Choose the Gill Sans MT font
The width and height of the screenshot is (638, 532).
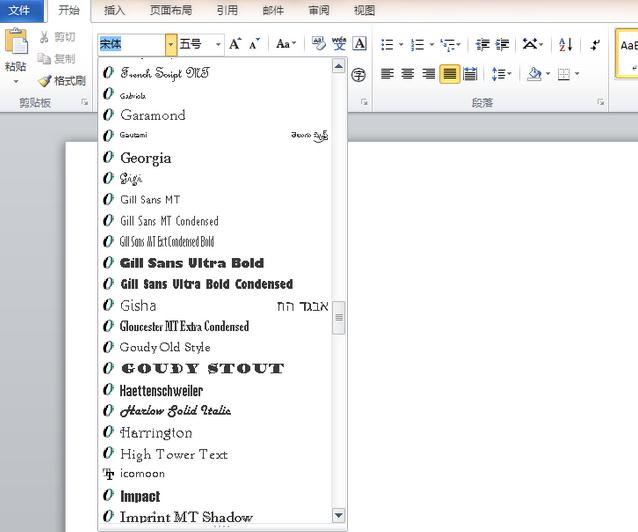point(215,199)
